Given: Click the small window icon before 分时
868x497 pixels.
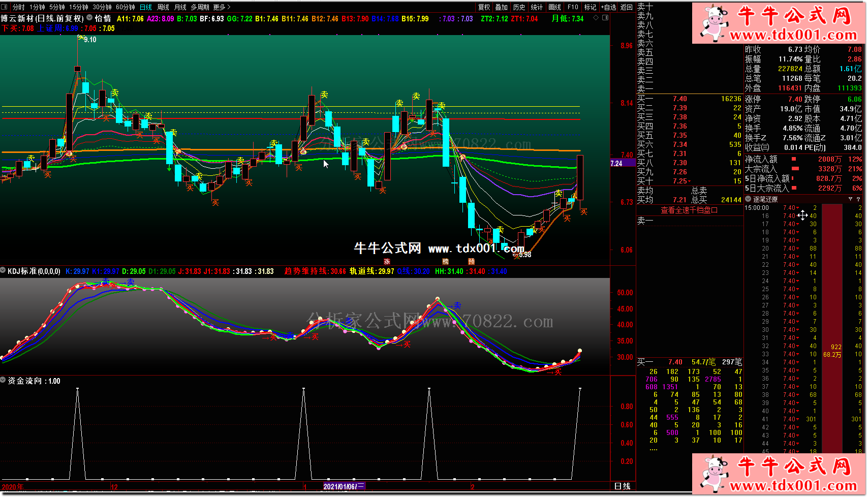Looking at the screenshot, I should coord(5,7).
